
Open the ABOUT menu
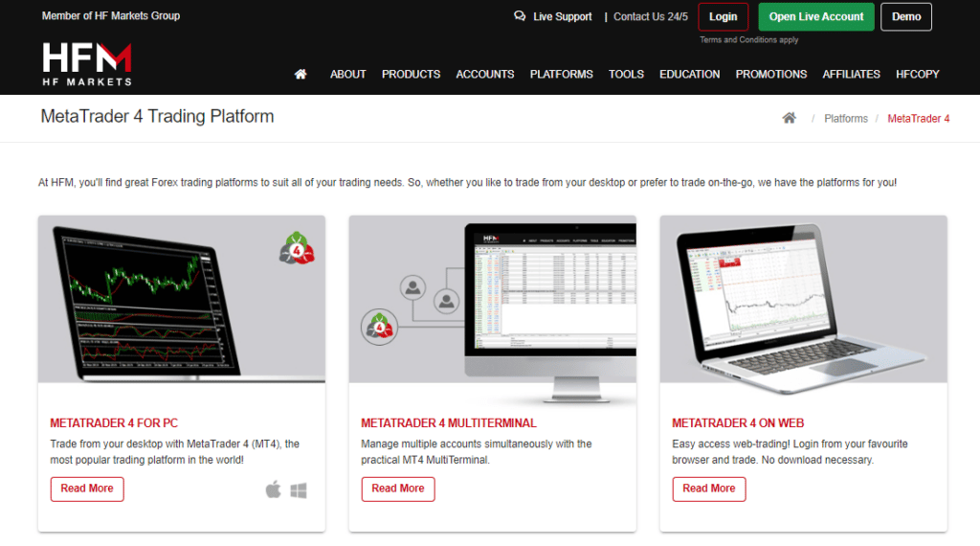tap(348, 75)
